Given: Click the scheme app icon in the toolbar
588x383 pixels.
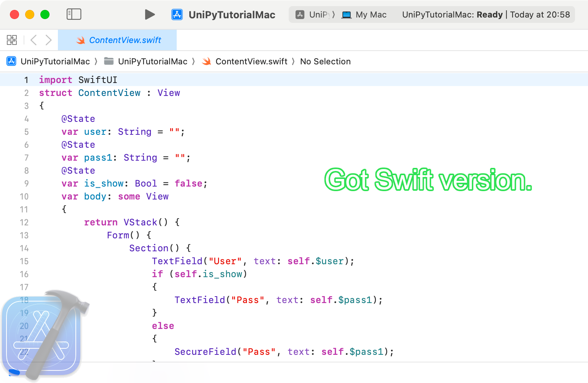Looking at the screenshot, I should tap(177, 14).
